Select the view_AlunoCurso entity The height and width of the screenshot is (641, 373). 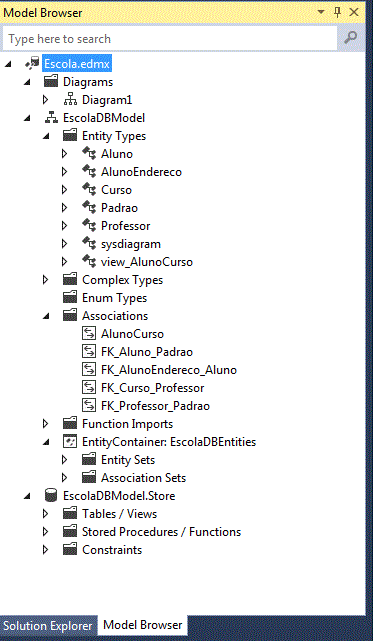click(147, 262)
